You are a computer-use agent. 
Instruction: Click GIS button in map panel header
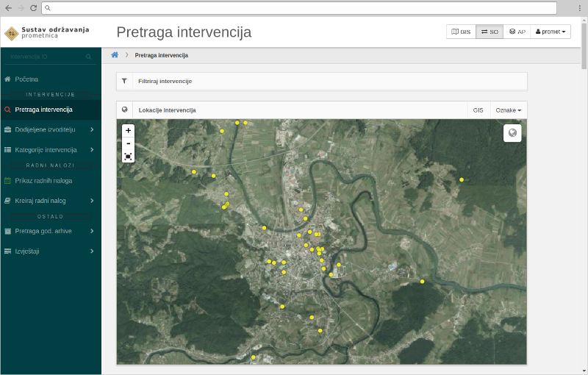tap(478, 110)
